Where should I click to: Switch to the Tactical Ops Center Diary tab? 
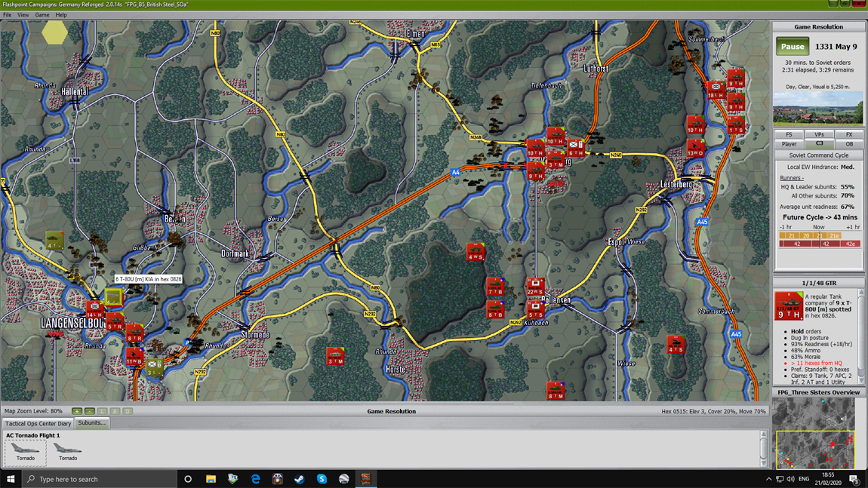pos(38,423)
